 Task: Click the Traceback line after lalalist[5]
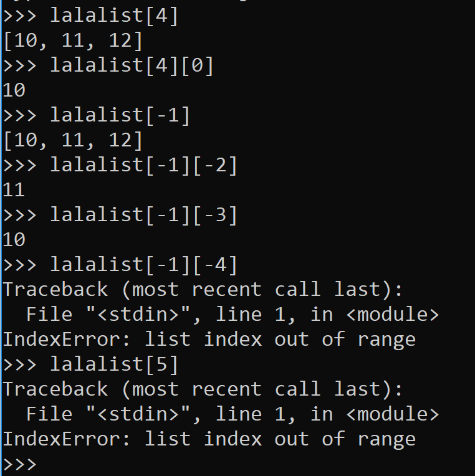203,389
